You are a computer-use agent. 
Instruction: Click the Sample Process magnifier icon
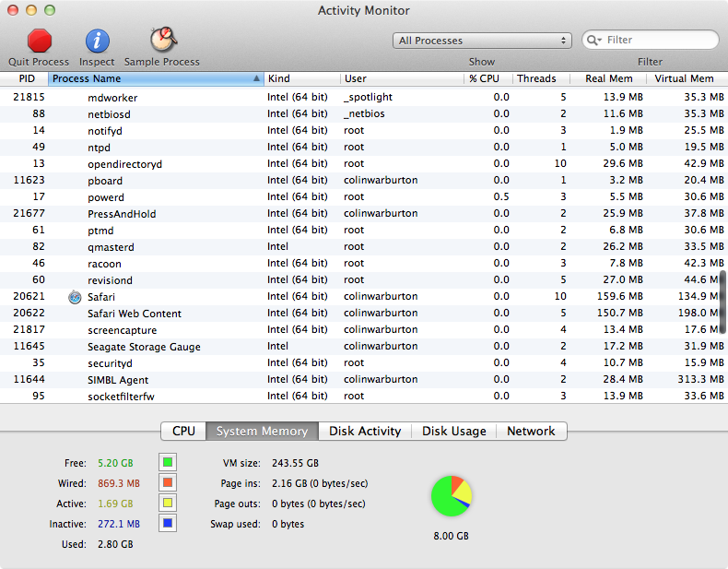(x=163, y=40)
